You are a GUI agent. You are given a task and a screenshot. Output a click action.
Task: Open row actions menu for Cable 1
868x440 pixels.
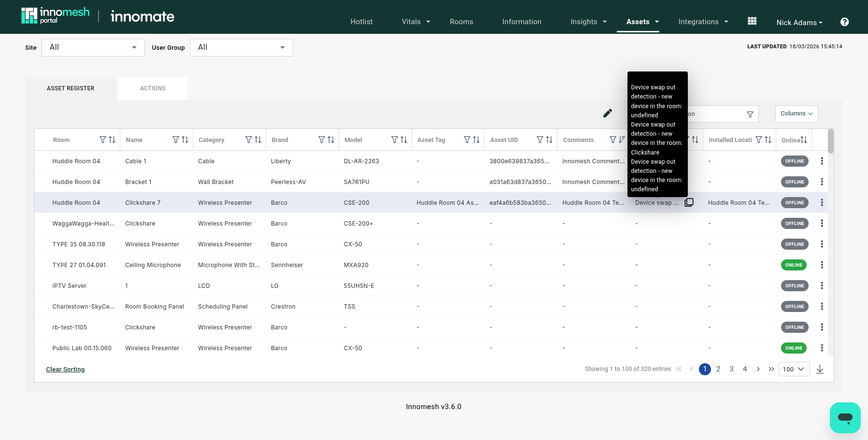tap(822, 161)
